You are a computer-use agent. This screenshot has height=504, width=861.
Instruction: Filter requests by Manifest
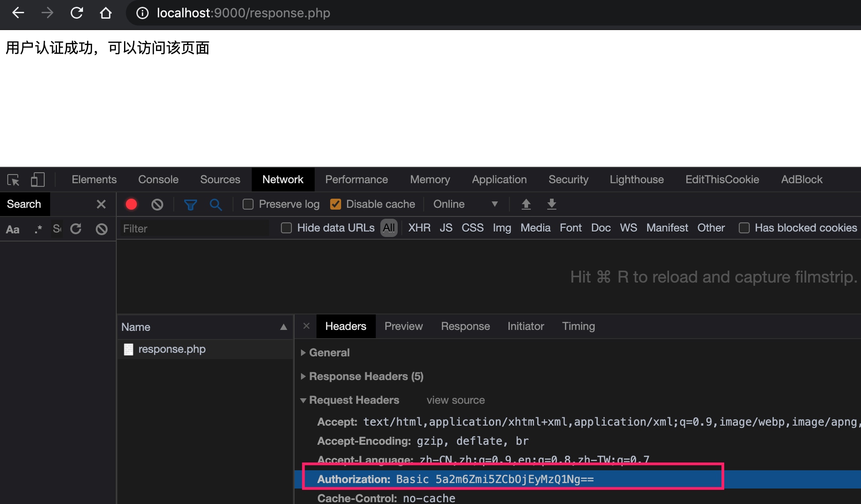point(667,228)
